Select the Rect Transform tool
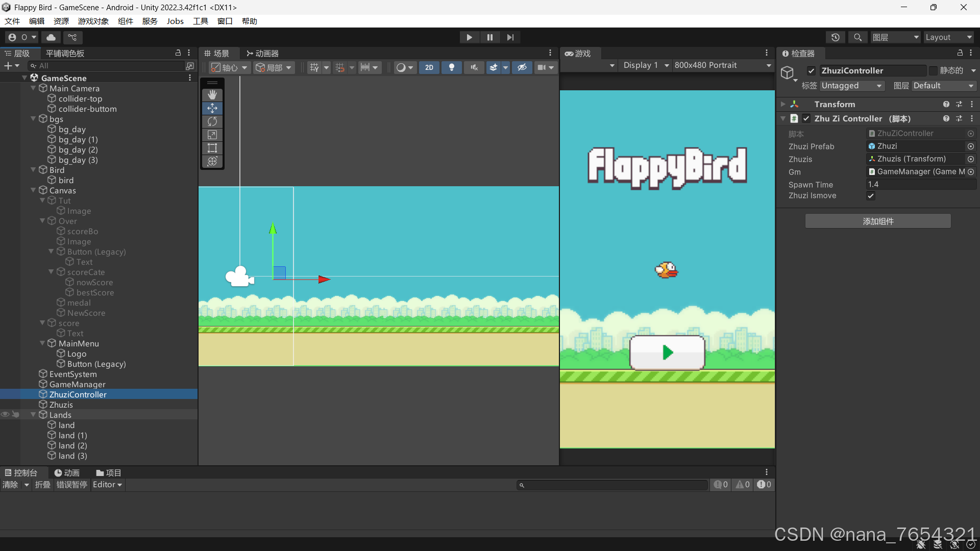 click(x=212, y=148)
